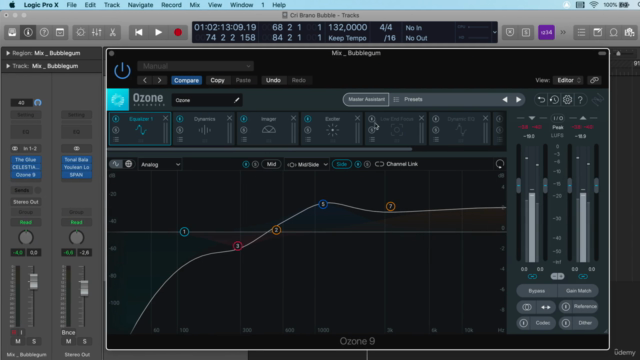640x360 pixels.
Task: Go to beginning of project
Action: (139, 32)
